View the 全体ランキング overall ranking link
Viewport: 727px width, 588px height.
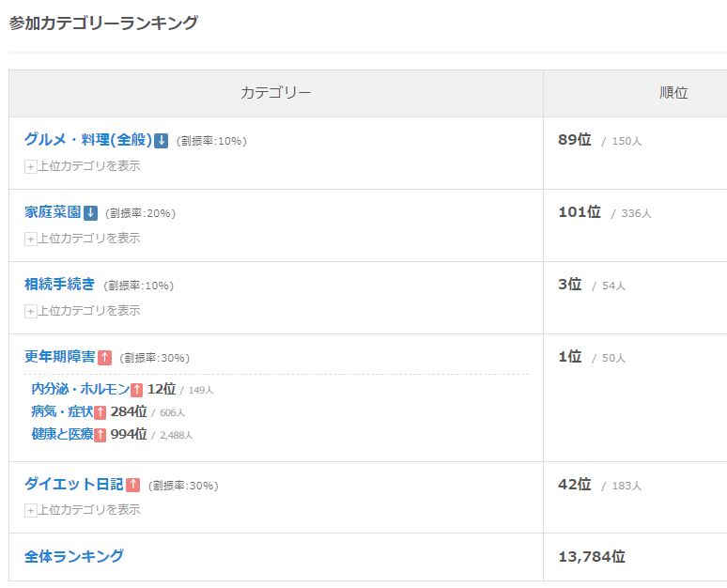point(73,556)
